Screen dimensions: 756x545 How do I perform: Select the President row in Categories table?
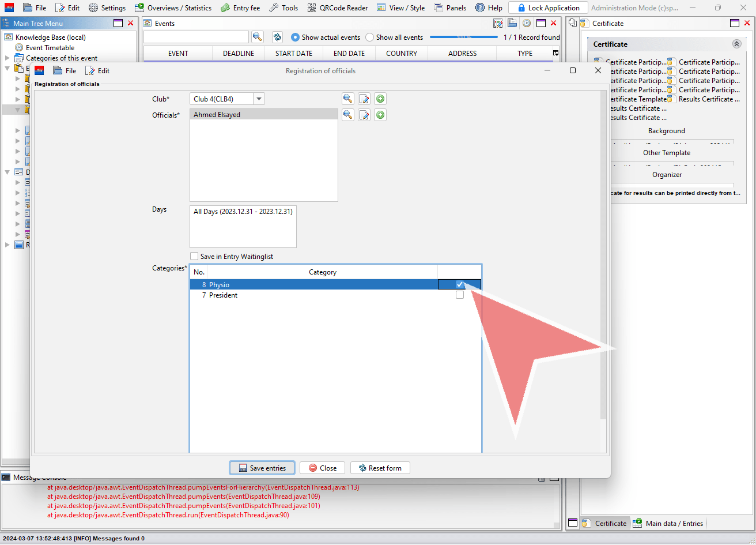(335, 295)
